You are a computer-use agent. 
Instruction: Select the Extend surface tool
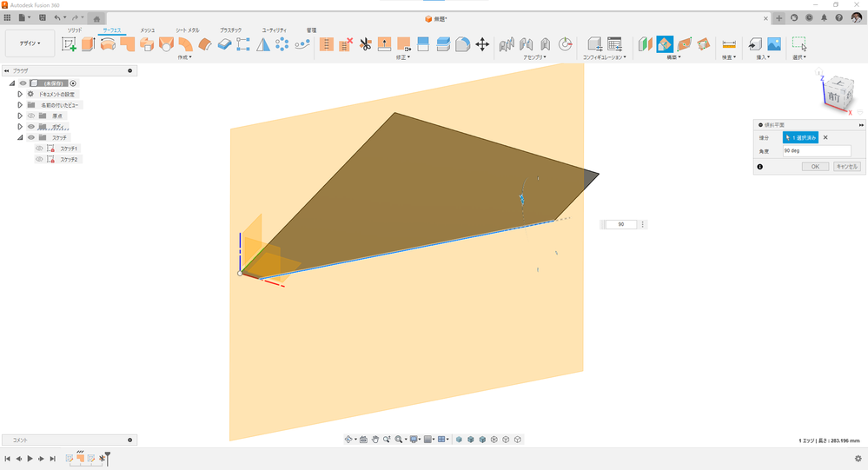click(384, 44)
